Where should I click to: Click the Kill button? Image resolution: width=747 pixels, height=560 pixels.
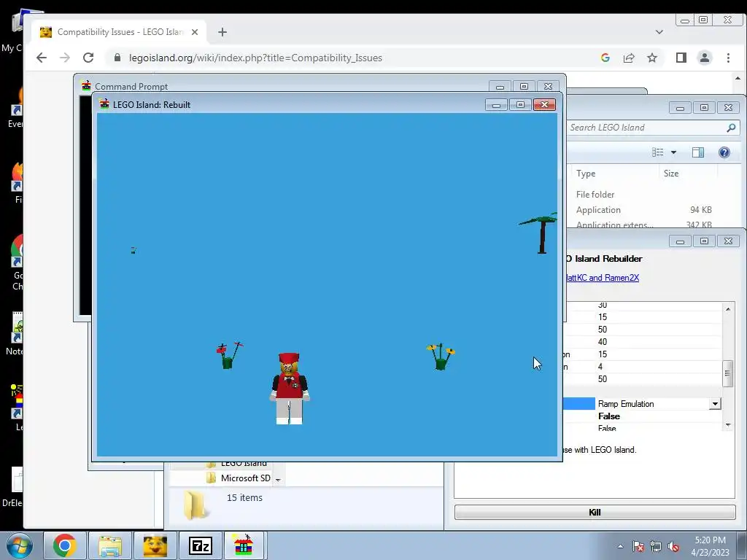click(x=595, y=513)
